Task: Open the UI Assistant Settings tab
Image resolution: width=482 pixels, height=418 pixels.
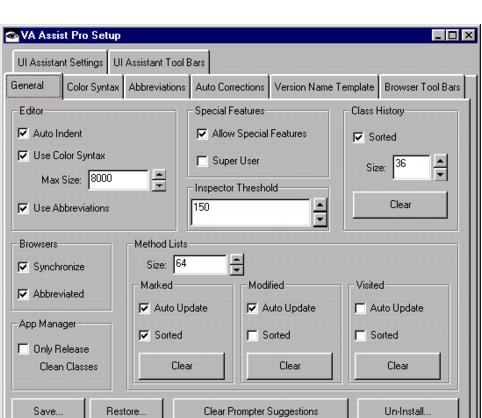Action: (60, 62)
